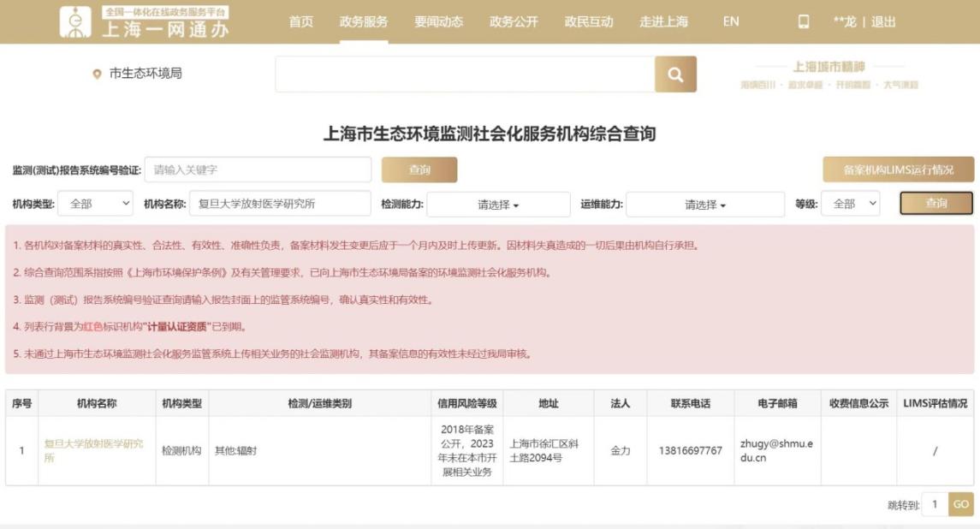Switch language via EN link

(731, 22)
